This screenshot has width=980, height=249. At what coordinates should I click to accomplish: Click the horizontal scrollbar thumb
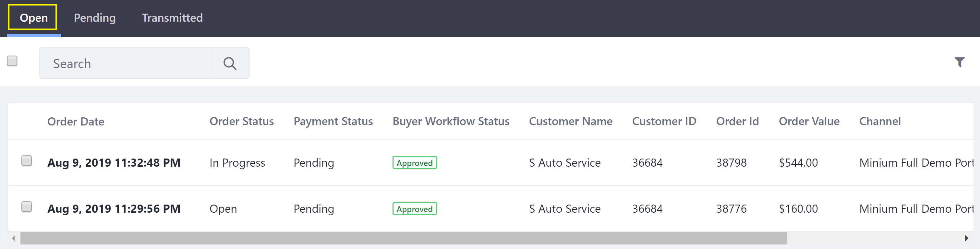point(404,238)
